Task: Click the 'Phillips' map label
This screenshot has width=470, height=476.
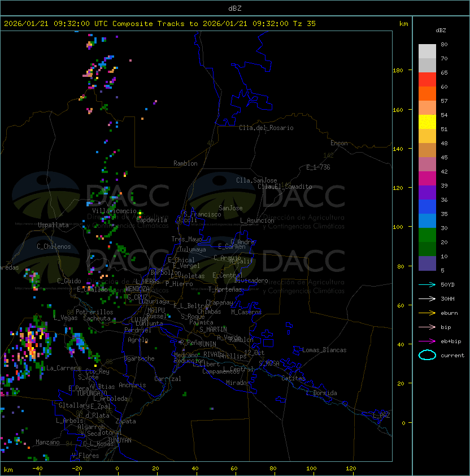Action: click(233, 356)
